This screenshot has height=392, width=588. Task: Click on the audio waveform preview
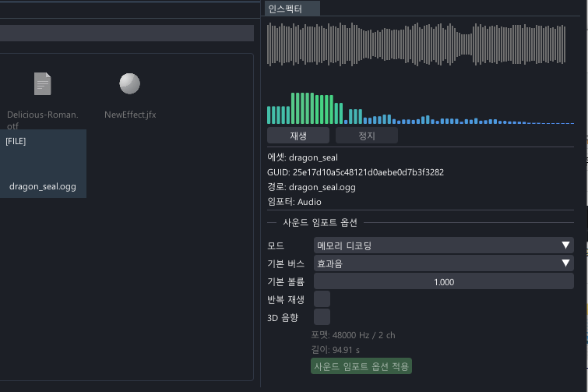pos(416,44)
